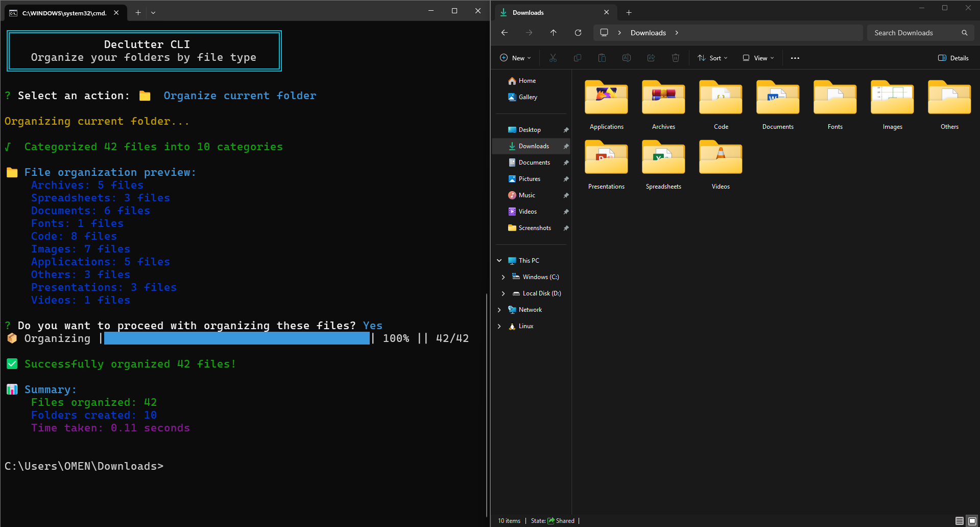This screenshot has width=980, height=527.
Task: Select Music in navigation pane
Action: (531, 195)
